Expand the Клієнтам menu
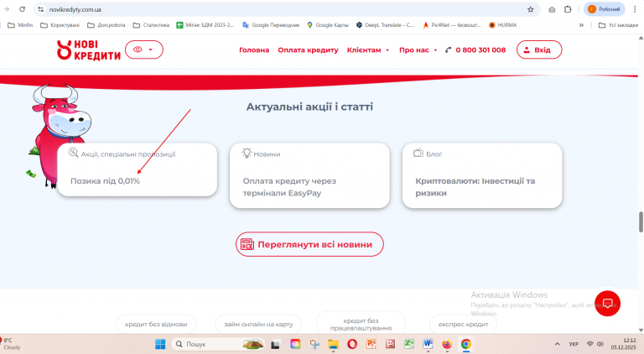The width and height of the screenshot is (644, 354). 367,50
